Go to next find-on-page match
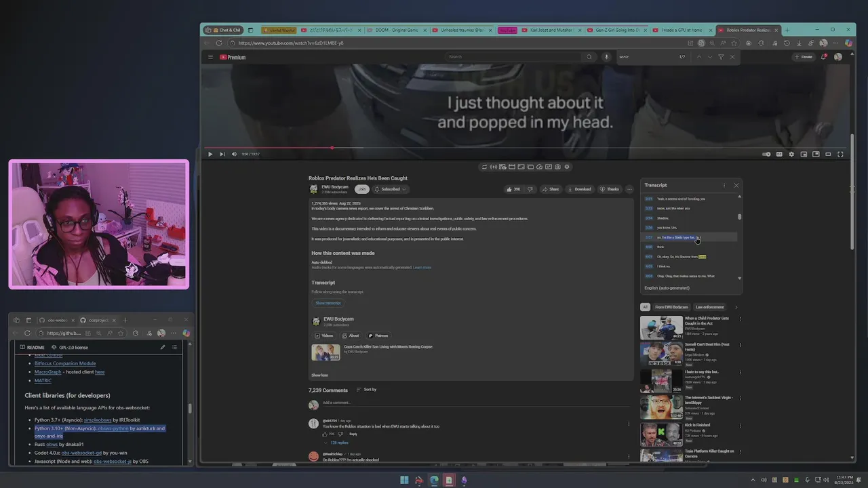 point(710,57)
